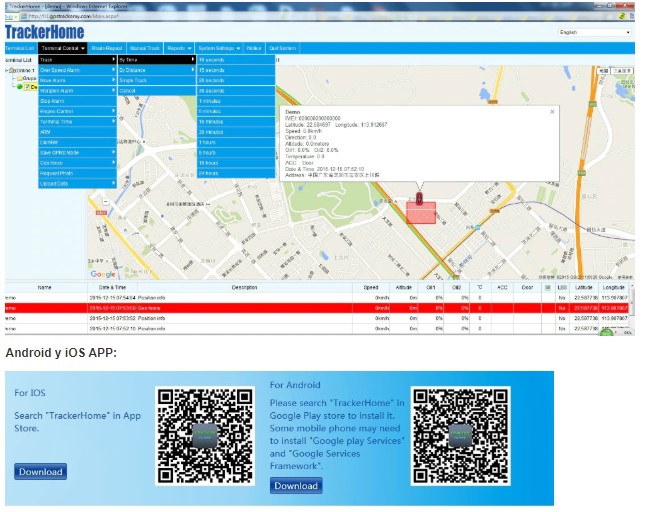This screenshot has width=648, height=512.
Task: Select 5 hours tracking interval
Action: click(236, 153)
